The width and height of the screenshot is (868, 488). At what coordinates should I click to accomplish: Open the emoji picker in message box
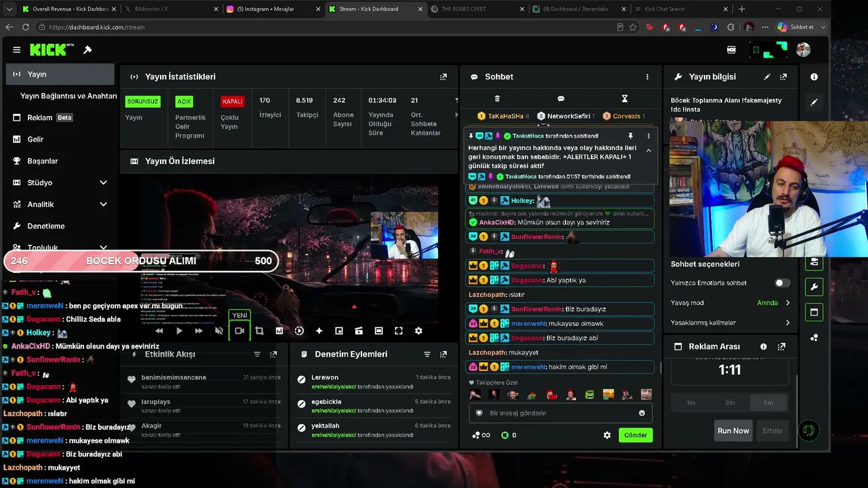click(x=642, y=413)
